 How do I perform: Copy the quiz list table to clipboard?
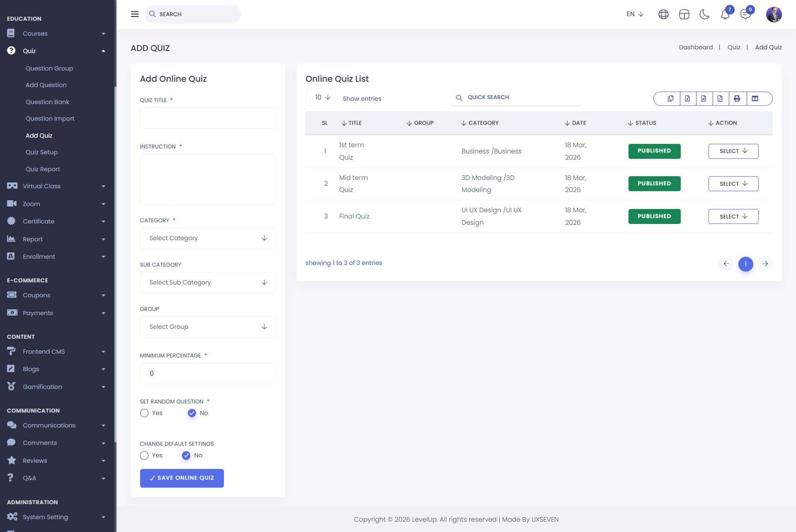click(670, 99)
